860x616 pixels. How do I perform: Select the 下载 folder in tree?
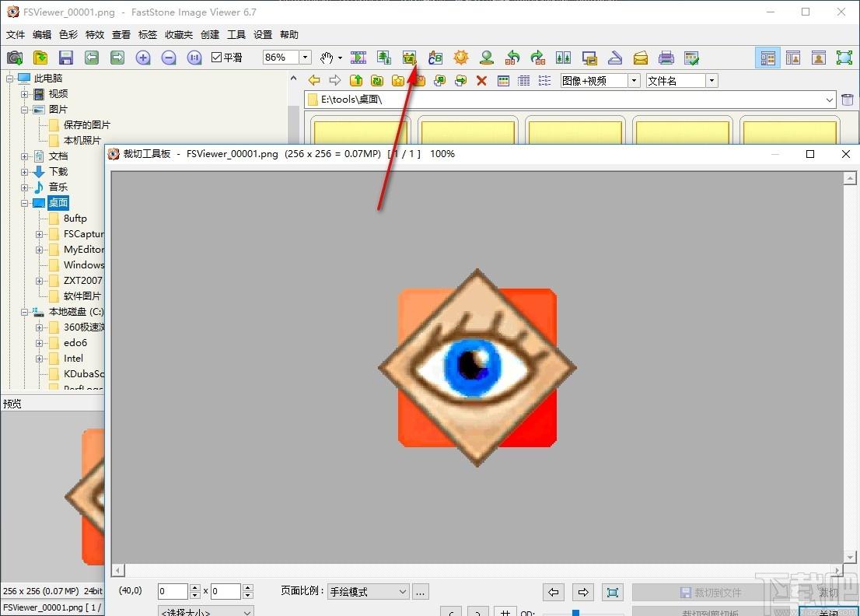pyautogui.click(x=58, y=172)
